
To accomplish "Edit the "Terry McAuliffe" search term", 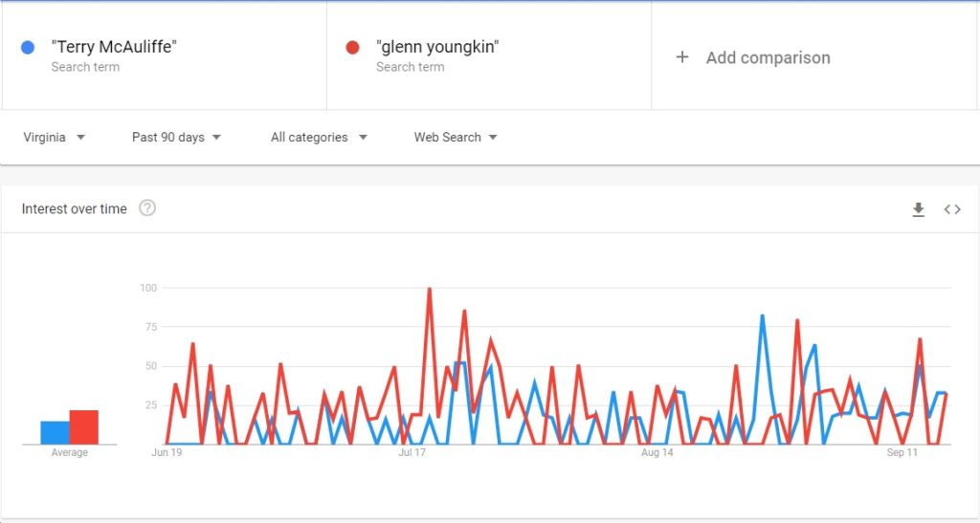I will coord(114,47).
